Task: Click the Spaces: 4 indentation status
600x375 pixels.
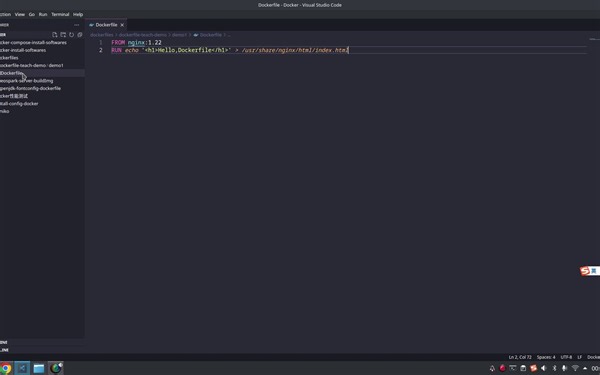Action: pos(546,357)
